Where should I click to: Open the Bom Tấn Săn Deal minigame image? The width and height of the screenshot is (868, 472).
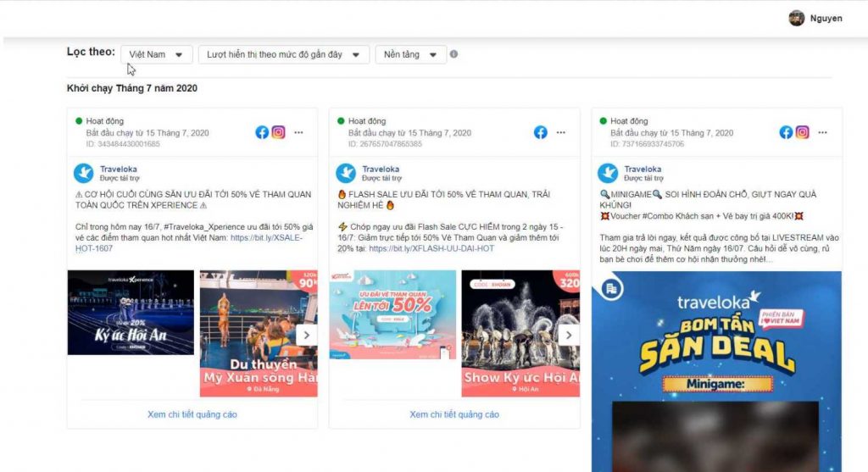tap(716, 371)
